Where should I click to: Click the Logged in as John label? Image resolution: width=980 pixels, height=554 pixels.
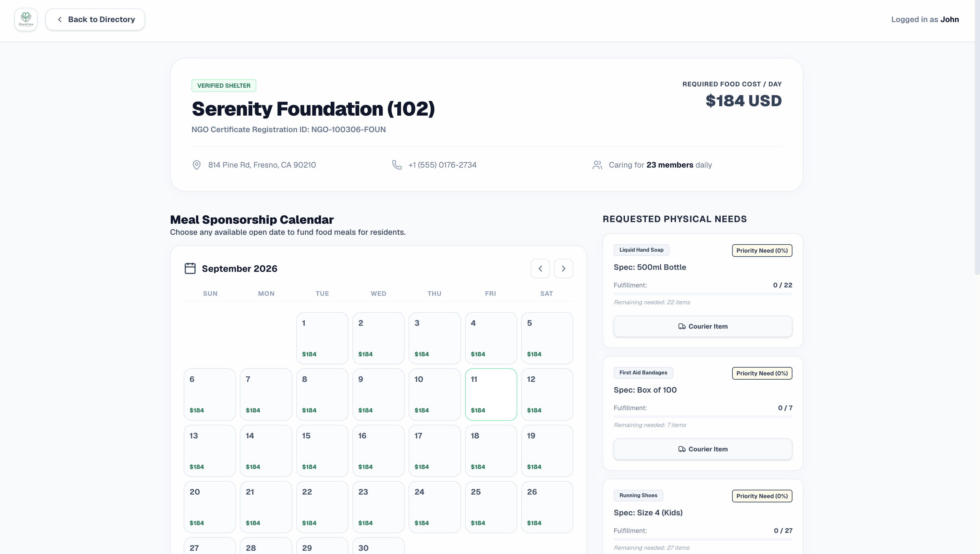pos(925,19)
